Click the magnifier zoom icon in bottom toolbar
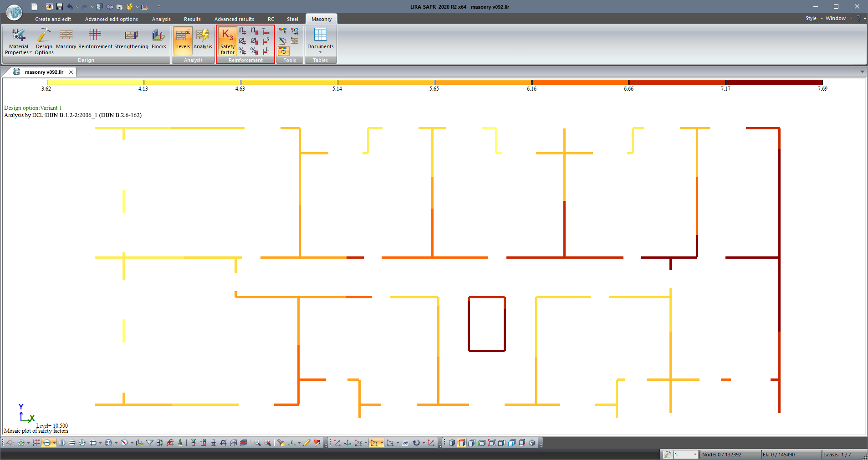The image size is (868, 460). click(x=257, y=443)
